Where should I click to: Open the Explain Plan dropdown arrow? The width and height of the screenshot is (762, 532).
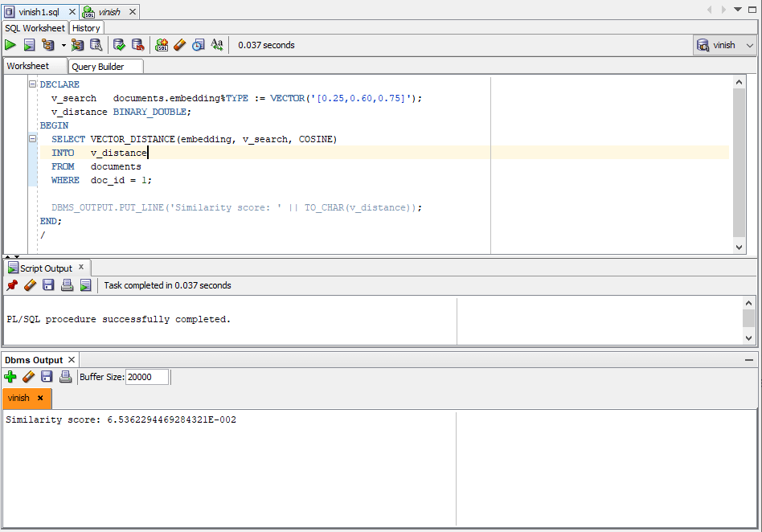[x=63, y=46]
